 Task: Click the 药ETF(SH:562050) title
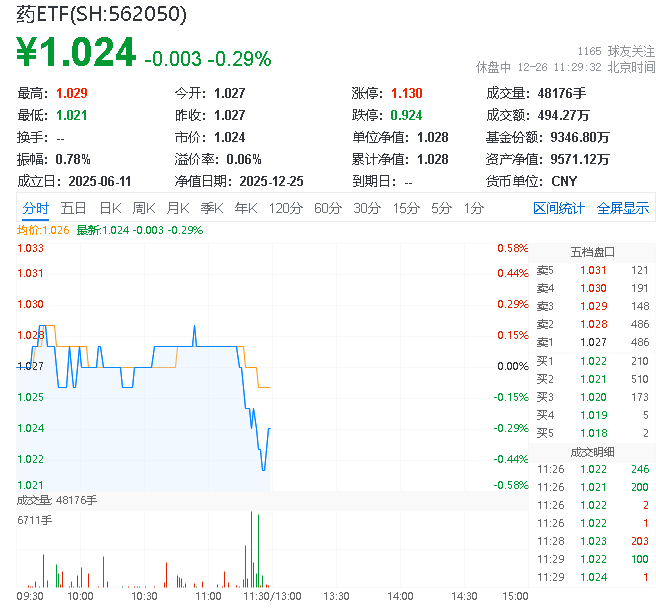[x=94, y=15]
